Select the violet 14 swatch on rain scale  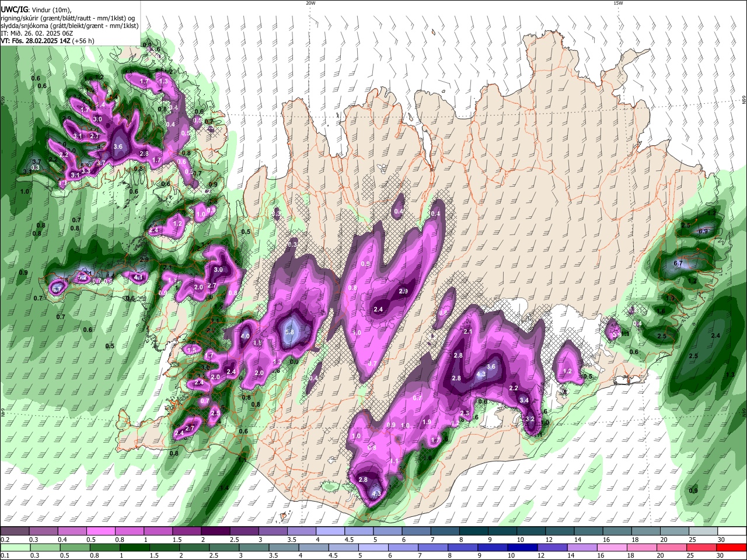click(x=581, y=547)
